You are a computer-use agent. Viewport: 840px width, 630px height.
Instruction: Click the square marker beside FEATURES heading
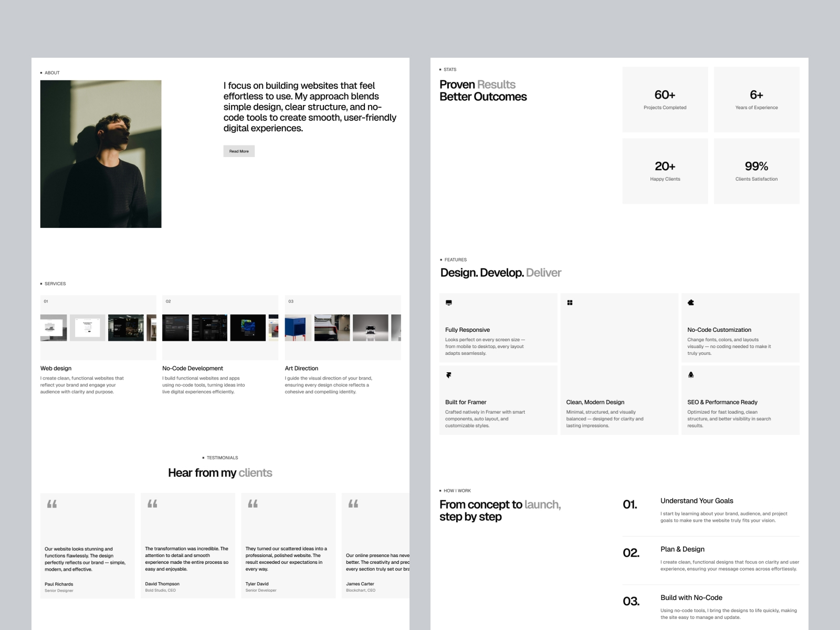440,259
